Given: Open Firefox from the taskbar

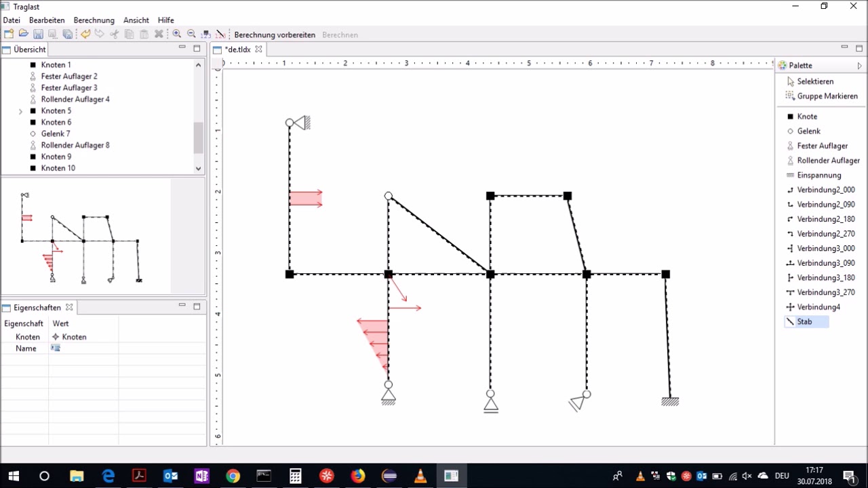Looking at the screenshot, I should [357, 476].
